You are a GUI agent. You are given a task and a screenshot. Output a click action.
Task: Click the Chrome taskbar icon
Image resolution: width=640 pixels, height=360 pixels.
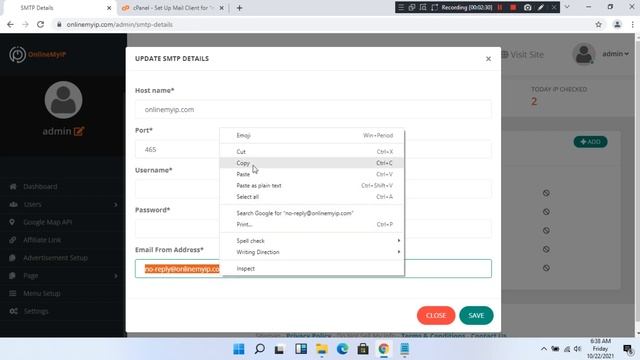(x=384, y=349)
